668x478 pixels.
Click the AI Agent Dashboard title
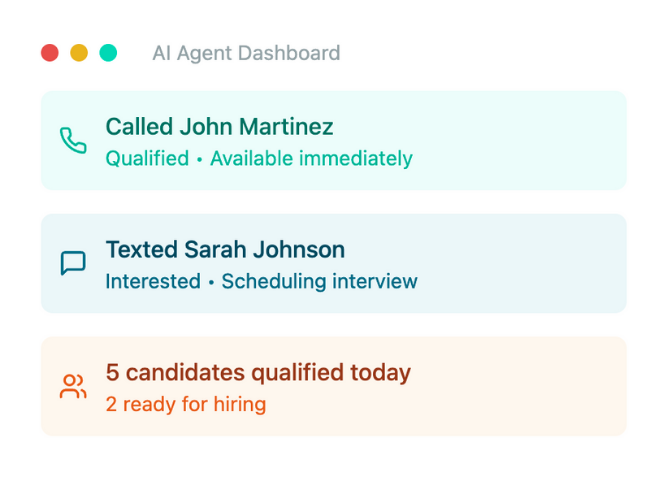(246, 53)
